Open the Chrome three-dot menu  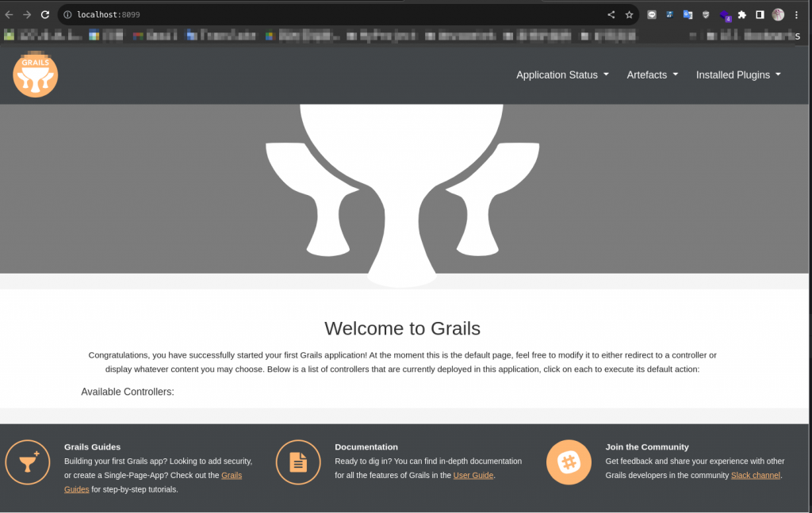(x=796, y=14)
